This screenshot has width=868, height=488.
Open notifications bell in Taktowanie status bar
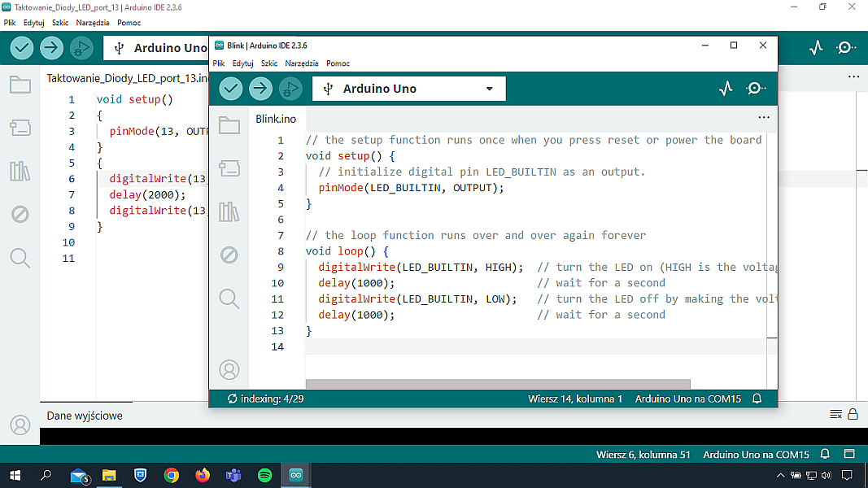pos(825,455)
